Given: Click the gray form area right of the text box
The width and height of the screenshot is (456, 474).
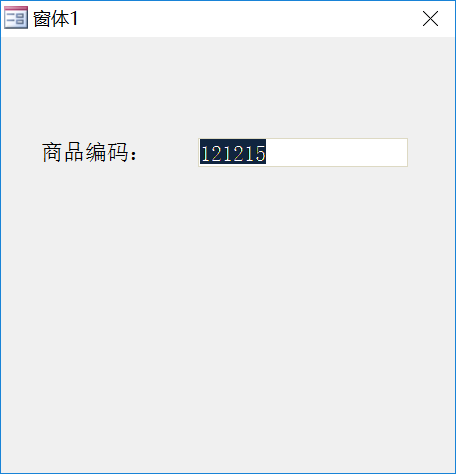Looking at the screenshot, I should [x=431, y=152].
